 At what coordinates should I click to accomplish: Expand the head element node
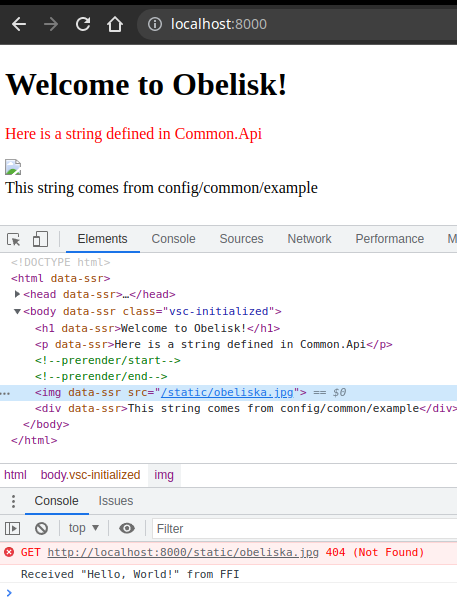(x=17, y=294)
